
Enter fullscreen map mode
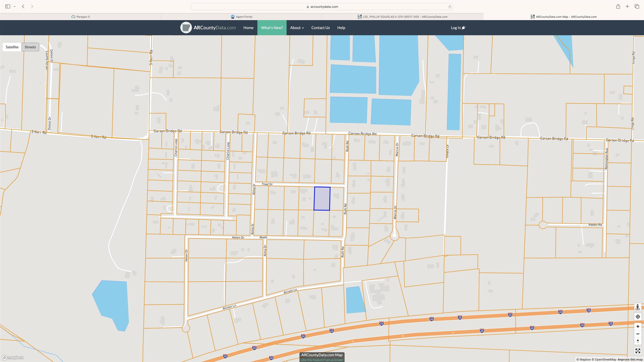pyautogui.click(x=638, y=351)
